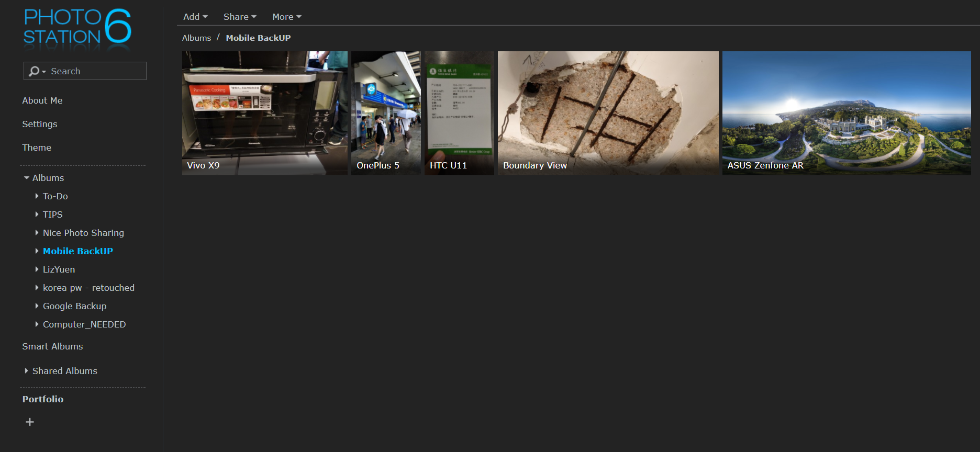Collapse the Albums tree arrow
This screenshot has width=980, height=452.
(27, 178)
